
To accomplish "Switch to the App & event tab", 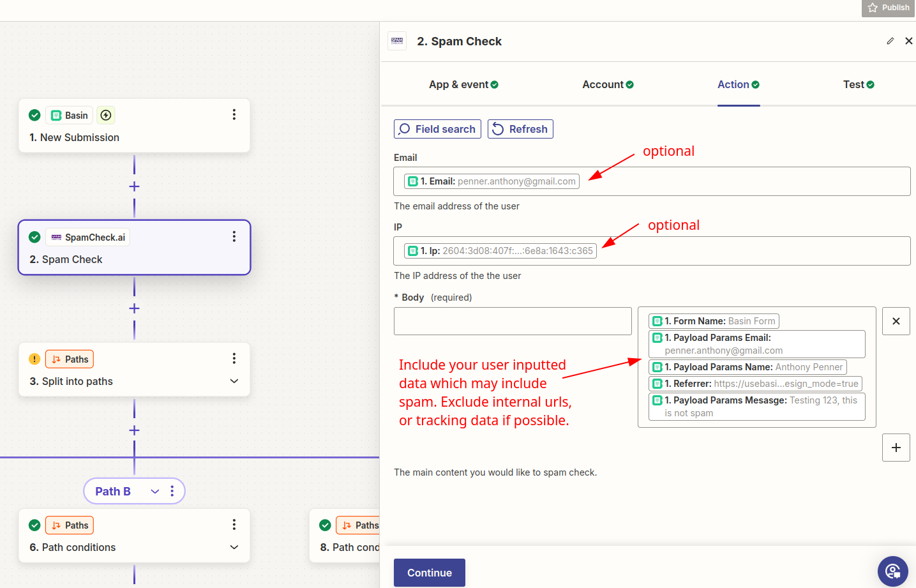I will coord(463,84).
